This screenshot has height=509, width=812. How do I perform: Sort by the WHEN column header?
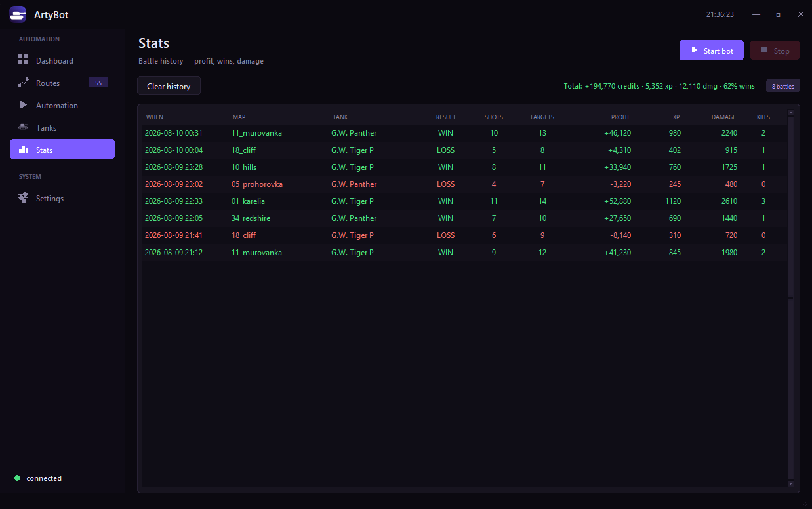tap(155, 117)
